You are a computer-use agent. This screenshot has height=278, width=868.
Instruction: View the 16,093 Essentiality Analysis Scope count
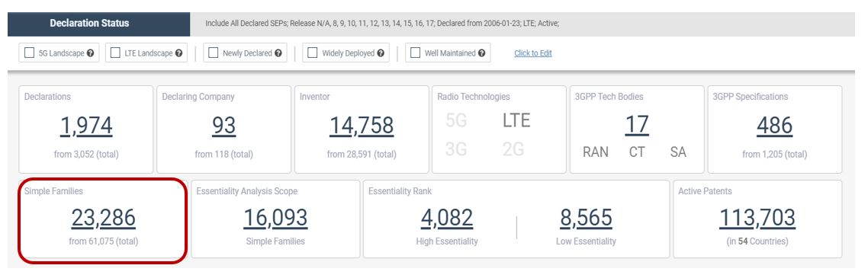275,219
